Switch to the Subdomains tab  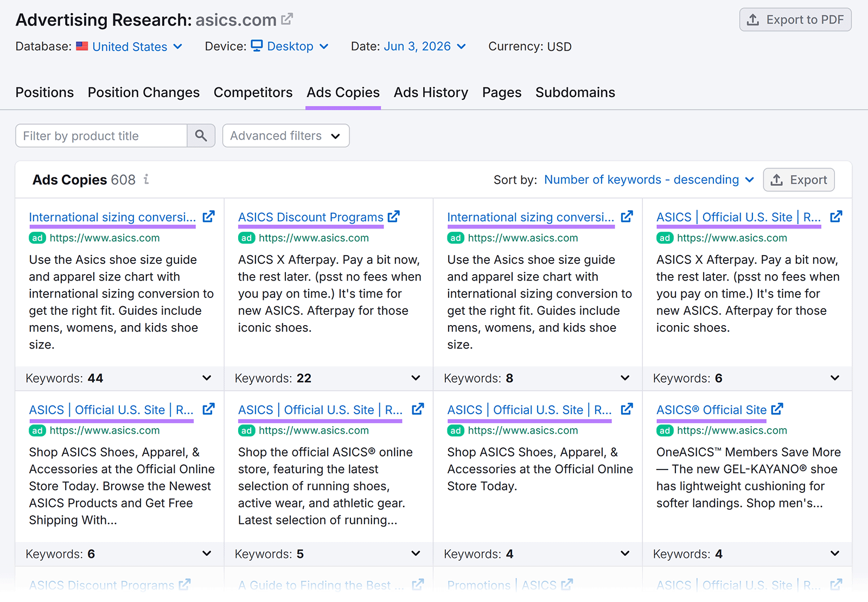point(575,93)
